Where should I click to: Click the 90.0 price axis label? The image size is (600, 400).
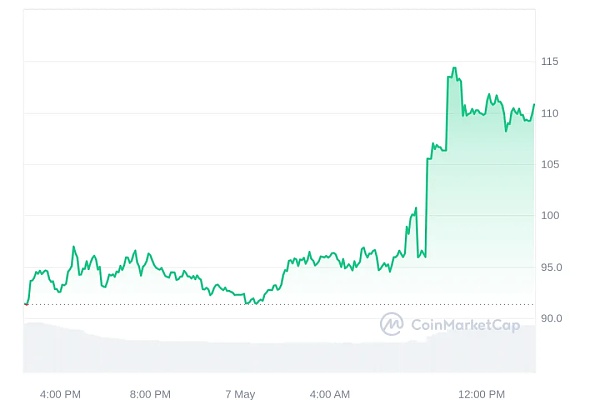[553, 318]
